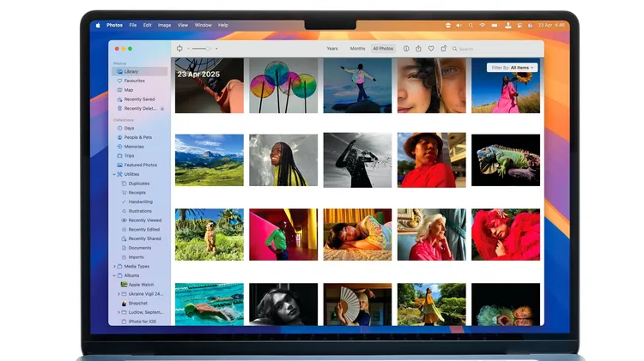Click the thumbnail zoom slider
644x361 pixels.
(200, 49)
